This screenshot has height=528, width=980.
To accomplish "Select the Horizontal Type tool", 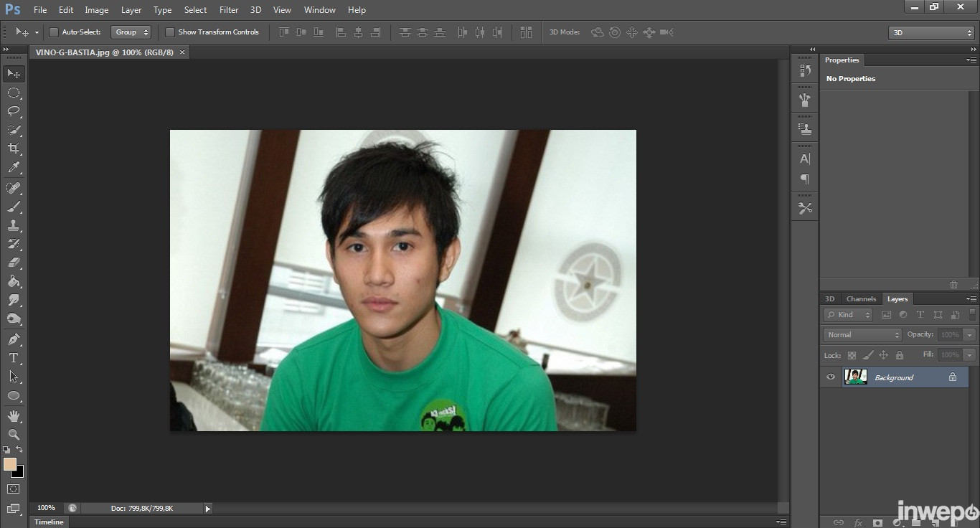I will pyautogui.click(x=14, y=358).
